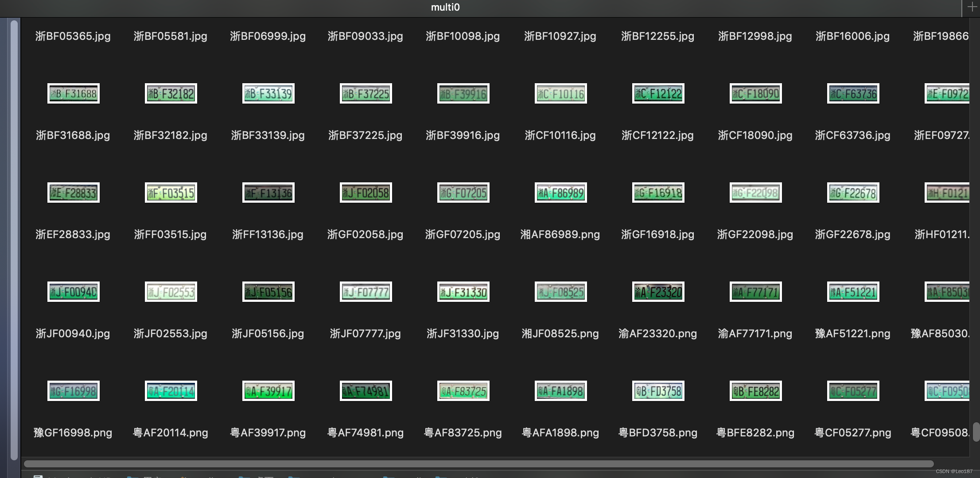Click 粤BFD3758.png plate image
Screen dimensions: 980x478
(657, 390)
